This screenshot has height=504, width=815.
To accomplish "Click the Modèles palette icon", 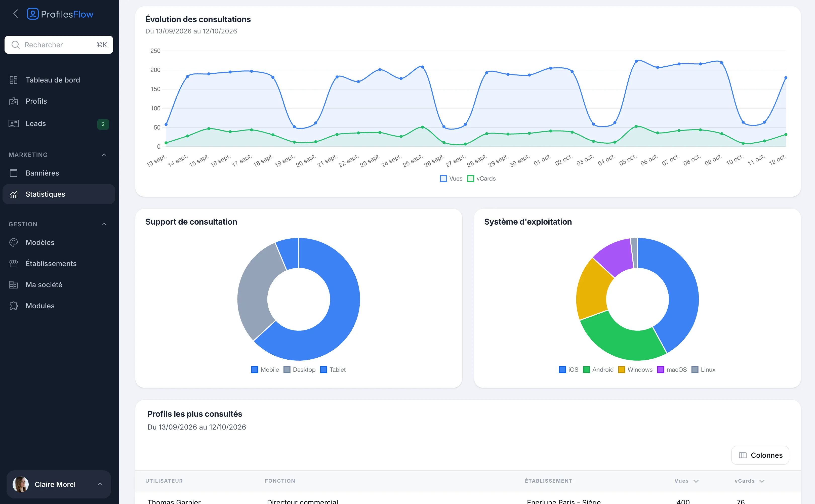I will [13, 242].
